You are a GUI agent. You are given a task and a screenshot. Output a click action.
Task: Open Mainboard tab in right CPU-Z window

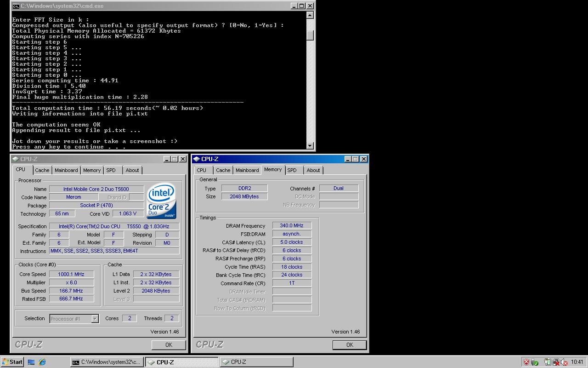247,170
